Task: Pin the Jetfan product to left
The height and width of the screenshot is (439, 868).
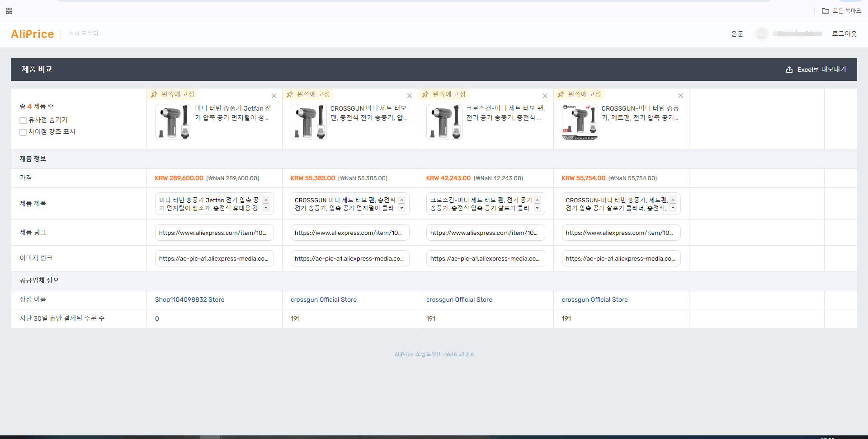Action: pos(173,94)
